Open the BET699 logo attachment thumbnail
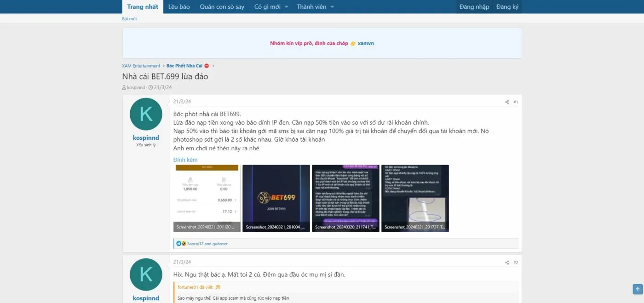The width and height of the screenshot is (644, 303). point(276,198)
